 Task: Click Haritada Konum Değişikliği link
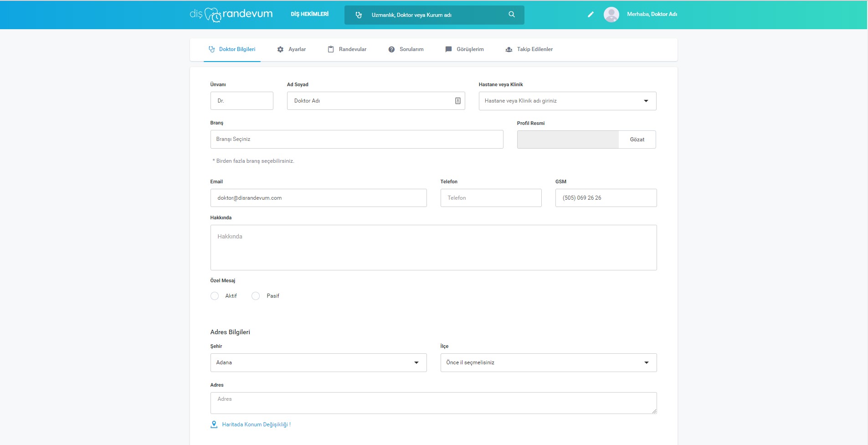pyautogui.click(x=256, y=424)
